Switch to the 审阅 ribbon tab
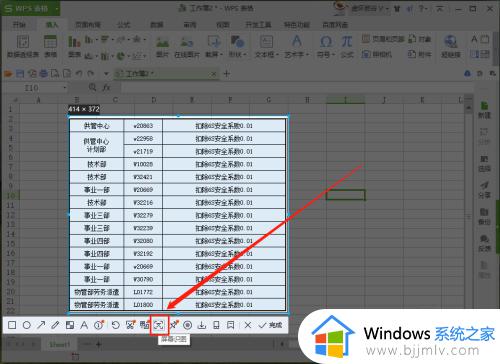 tap(190, 25)
